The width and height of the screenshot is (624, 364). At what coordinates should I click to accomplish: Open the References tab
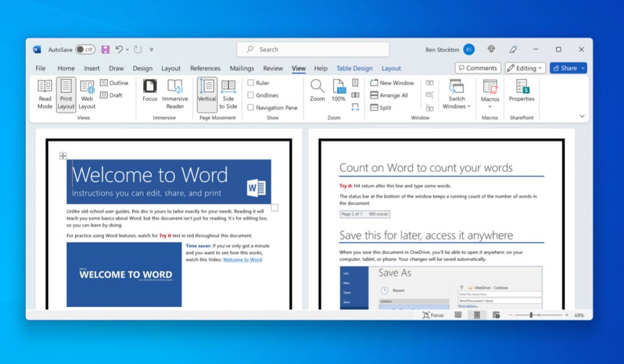pyautogui.click(x=205, y=68)
